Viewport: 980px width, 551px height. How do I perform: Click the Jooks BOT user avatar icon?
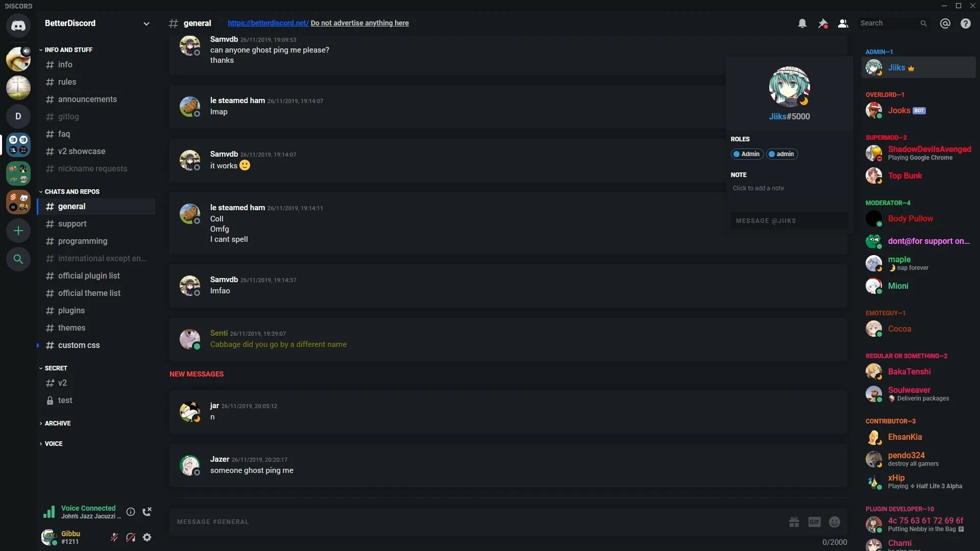874,110
